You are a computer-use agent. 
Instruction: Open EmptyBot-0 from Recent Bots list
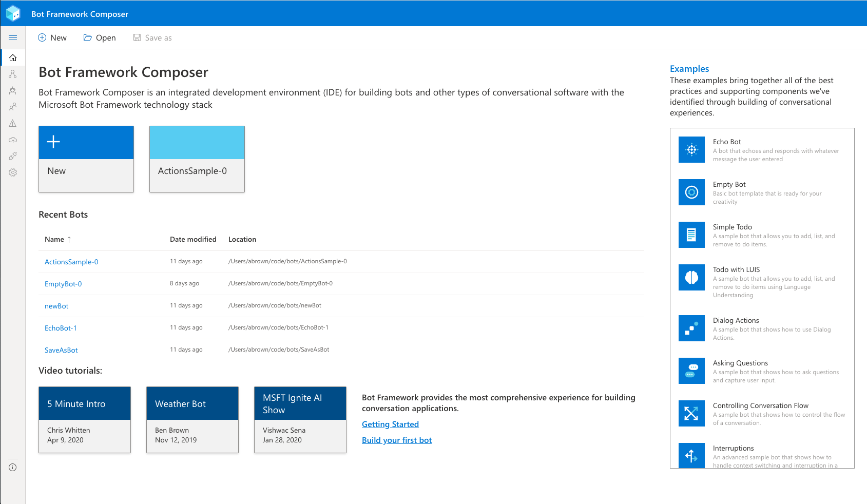[63, 284]
